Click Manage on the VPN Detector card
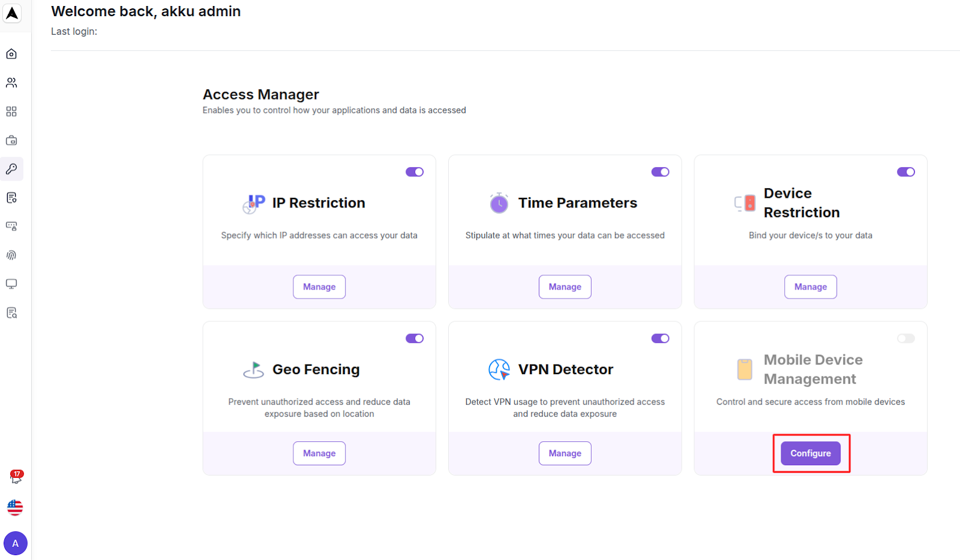The height and width of the screenshot is (560, 960). point(565,453)
